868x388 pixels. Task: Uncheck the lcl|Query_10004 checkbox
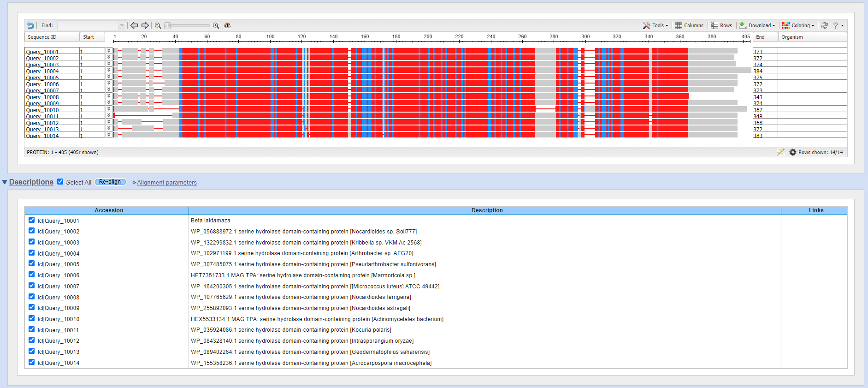[x=31, y=253]
